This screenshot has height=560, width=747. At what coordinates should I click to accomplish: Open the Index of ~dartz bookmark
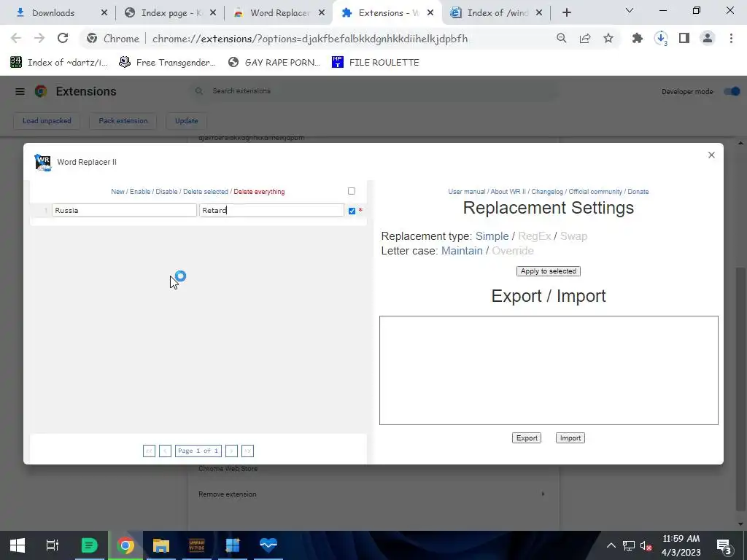[x=58, y=63]
